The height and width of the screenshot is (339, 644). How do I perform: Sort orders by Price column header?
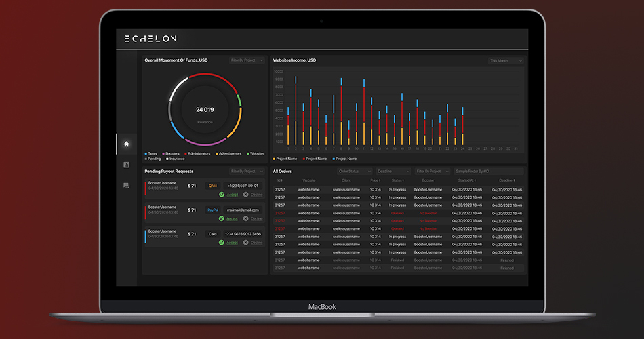pyautogui.click(x=375, y=180)
